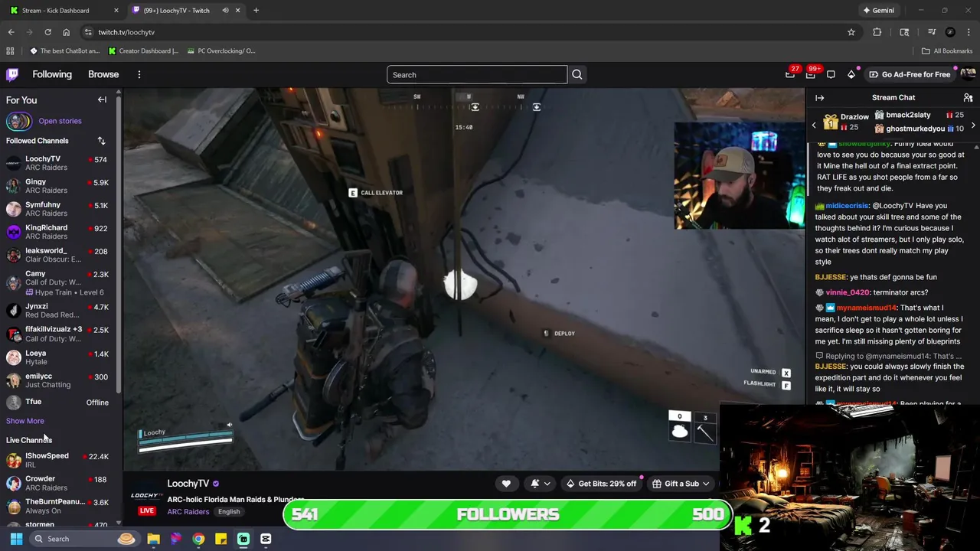
Task: Open Camy channel with Hype Train
Action: [x=57, y=282]
